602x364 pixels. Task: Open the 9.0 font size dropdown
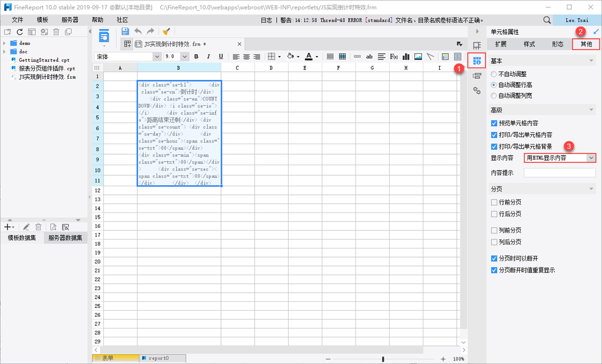tap(185, 56)
